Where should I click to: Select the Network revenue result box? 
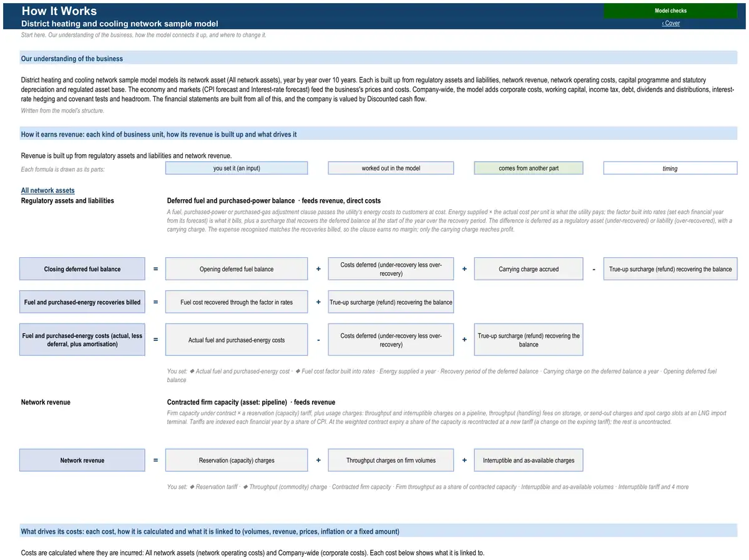click(x=82, y=460)
